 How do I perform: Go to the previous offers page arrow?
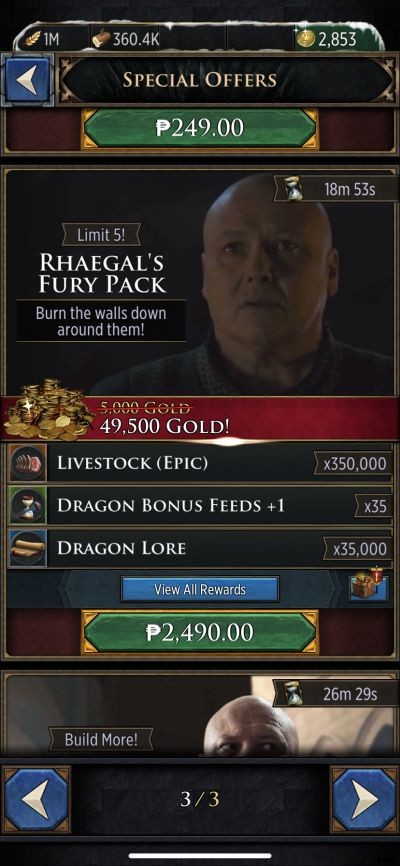tap(36, 799)
